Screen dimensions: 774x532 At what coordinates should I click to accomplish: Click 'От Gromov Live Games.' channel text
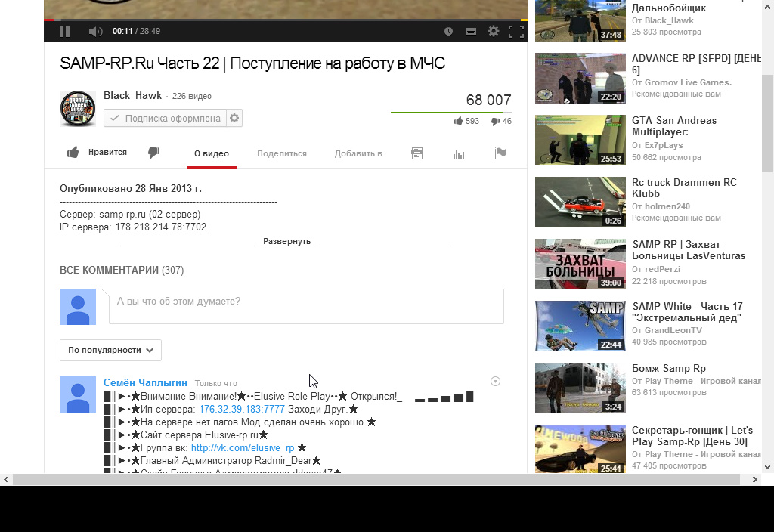(682, 82)
